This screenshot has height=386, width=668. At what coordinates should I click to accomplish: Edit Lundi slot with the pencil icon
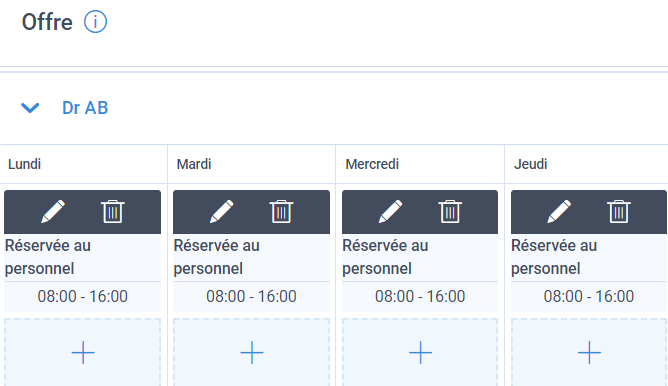click(x=53, y=211)
